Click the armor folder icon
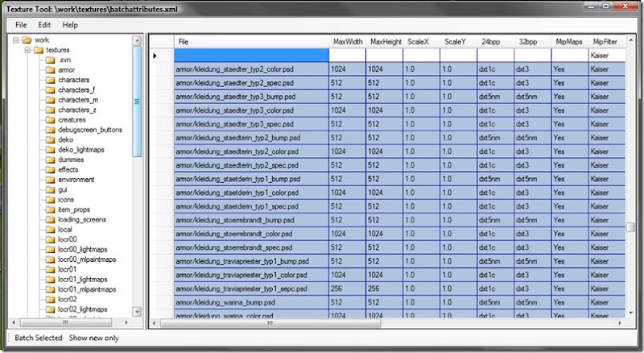This screenshot has width=644, height=353. click(50, 69)
